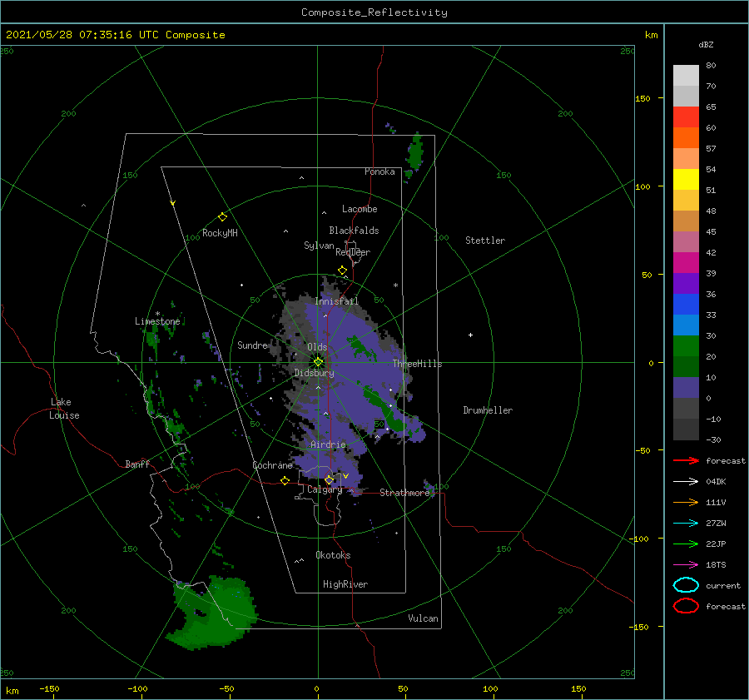The height and width of the screenshot is (700, 749).
Task: Select the orange 57-60 dBZ swatch
Action: (x=686, y=138)
